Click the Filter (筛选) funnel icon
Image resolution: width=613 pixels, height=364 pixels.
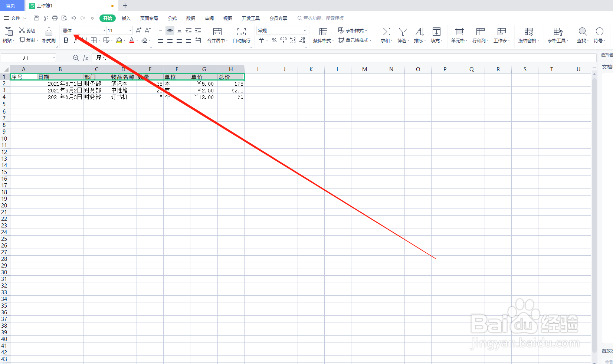point(403,32)
